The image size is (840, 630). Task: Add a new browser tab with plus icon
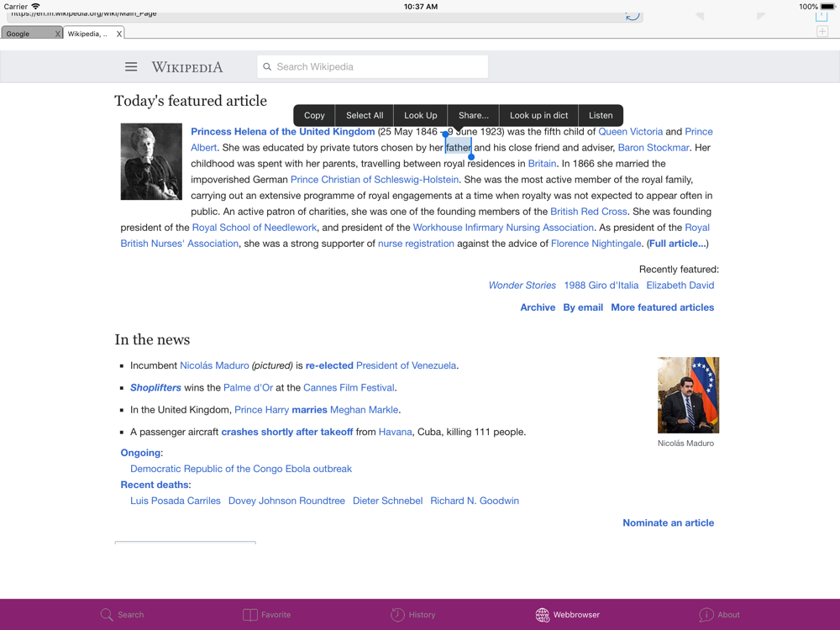(822, 32)
